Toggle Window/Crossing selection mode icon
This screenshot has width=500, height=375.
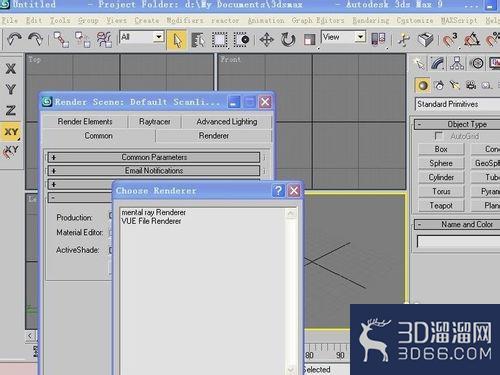[x=241, y=40]
